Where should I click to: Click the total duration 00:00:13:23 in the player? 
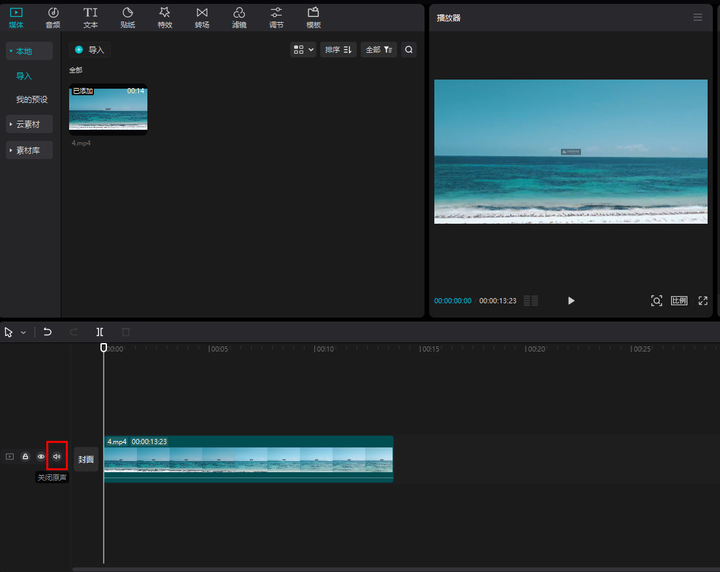click(498, 301)
